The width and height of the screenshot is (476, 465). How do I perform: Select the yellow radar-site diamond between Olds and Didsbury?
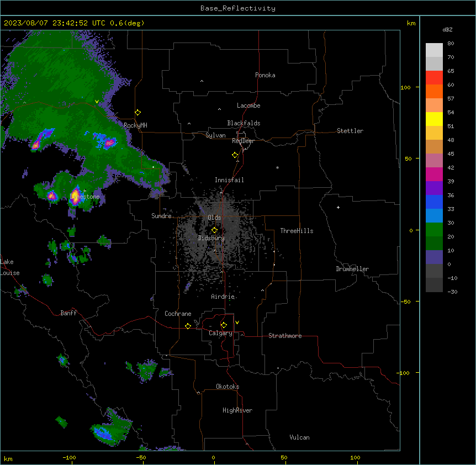pyautogui.click(x=215, y=230)
